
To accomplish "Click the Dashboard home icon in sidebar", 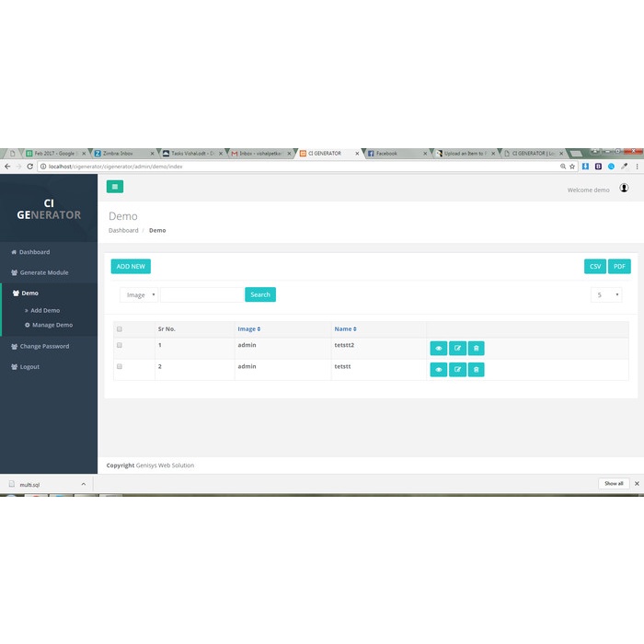I will [14, 252].
